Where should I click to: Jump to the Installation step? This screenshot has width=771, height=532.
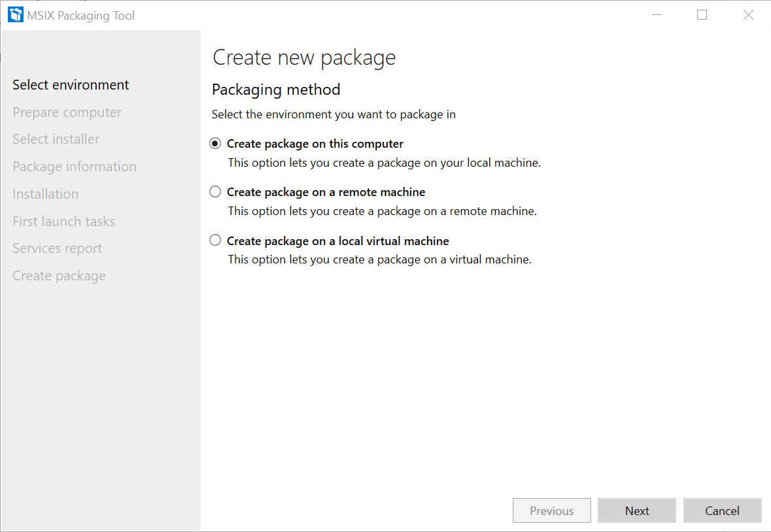click(x=45, y=193)
